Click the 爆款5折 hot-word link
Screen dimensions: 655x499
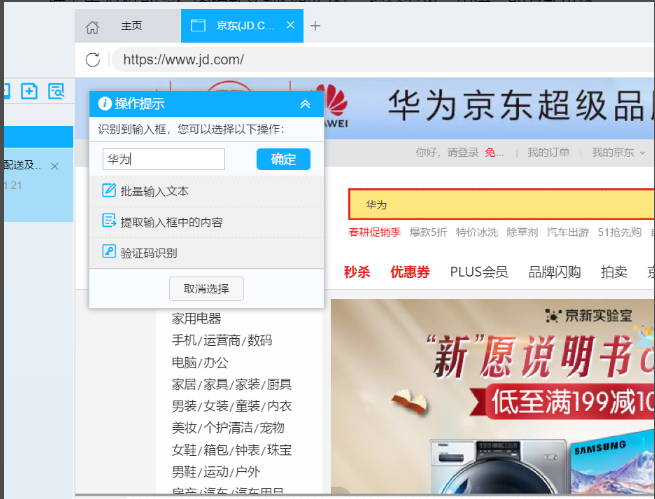(x=428, y=232)
